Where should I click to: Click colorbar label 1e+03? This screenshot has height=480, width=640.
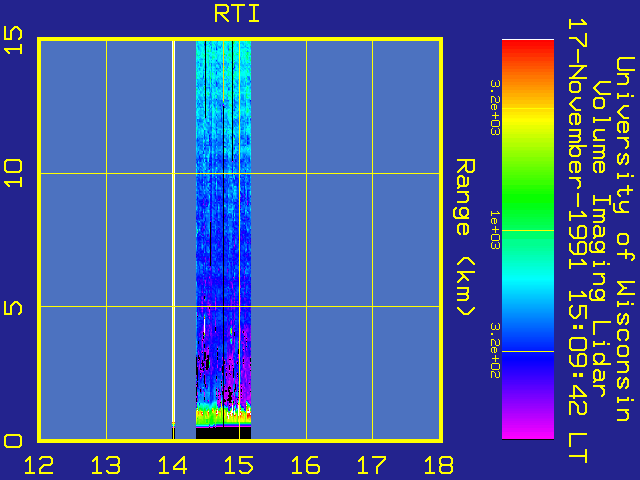[x=495, y=230]
